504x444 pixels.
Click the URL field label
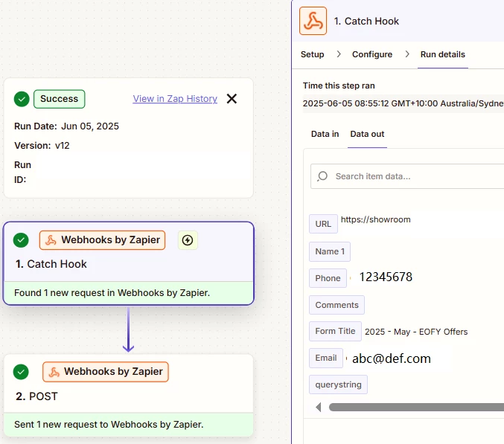pos(323,224)
